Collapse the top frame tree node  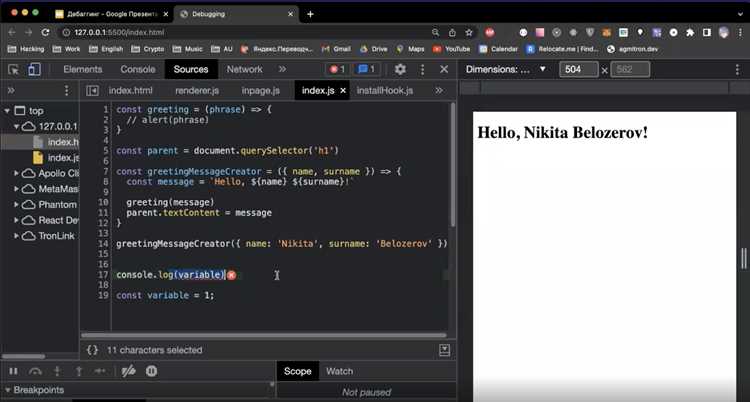[x=7, y=111]
